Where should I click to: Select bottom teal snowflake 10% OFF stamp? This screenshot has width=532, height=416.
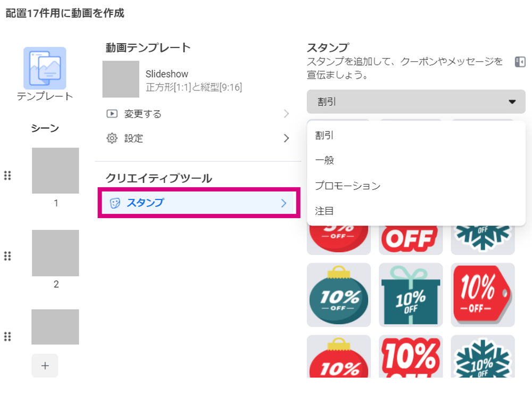click(483, 356)
